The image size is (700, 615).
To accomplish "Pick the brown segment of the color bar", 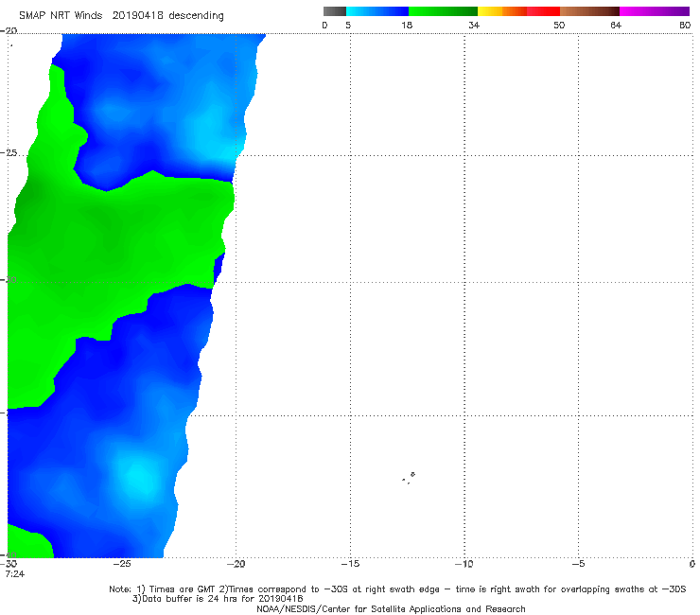I will pos(589,11).
